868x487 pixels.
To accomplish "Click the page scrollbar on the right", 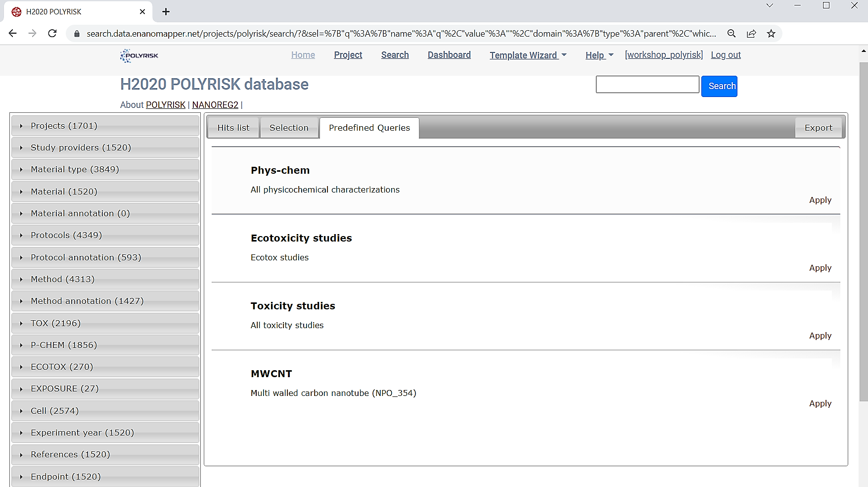I will tap(864, 247).
